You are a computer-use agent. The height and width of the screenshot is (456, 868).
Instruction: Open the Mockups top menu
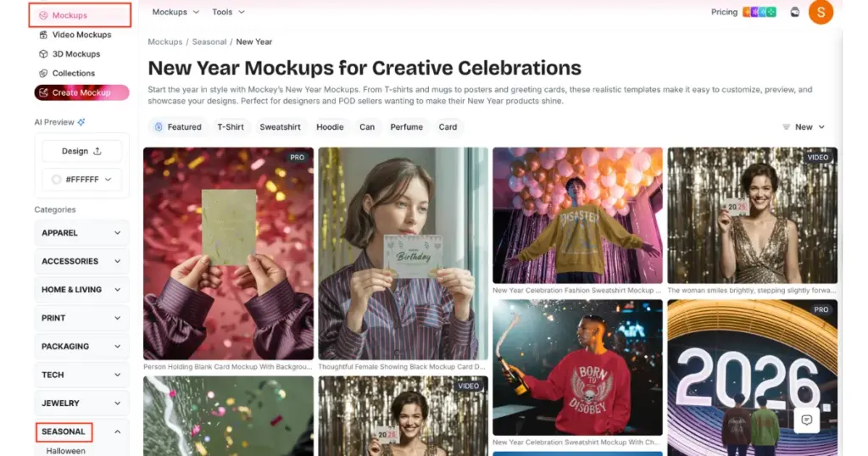coord(175,12)
